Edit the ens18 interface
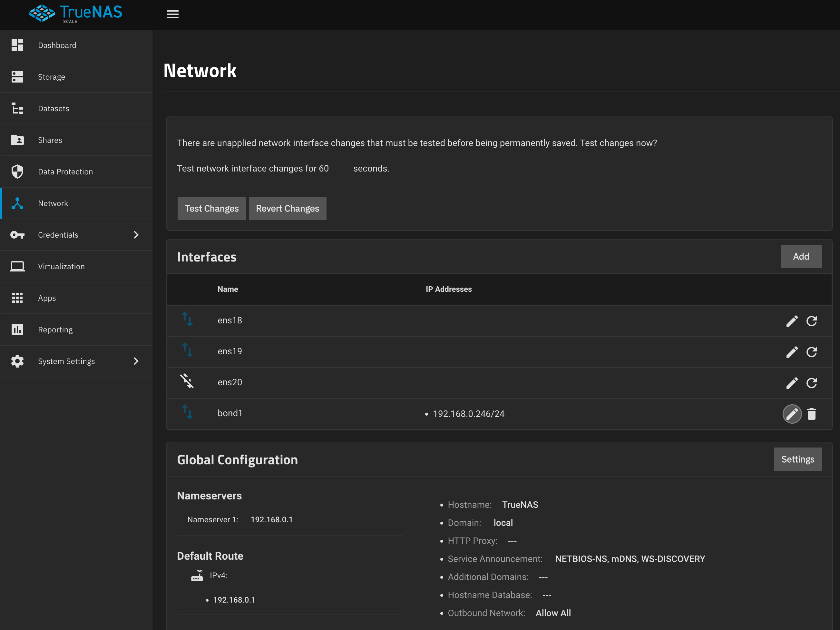840x630 pixels. (x=792, y=321)
